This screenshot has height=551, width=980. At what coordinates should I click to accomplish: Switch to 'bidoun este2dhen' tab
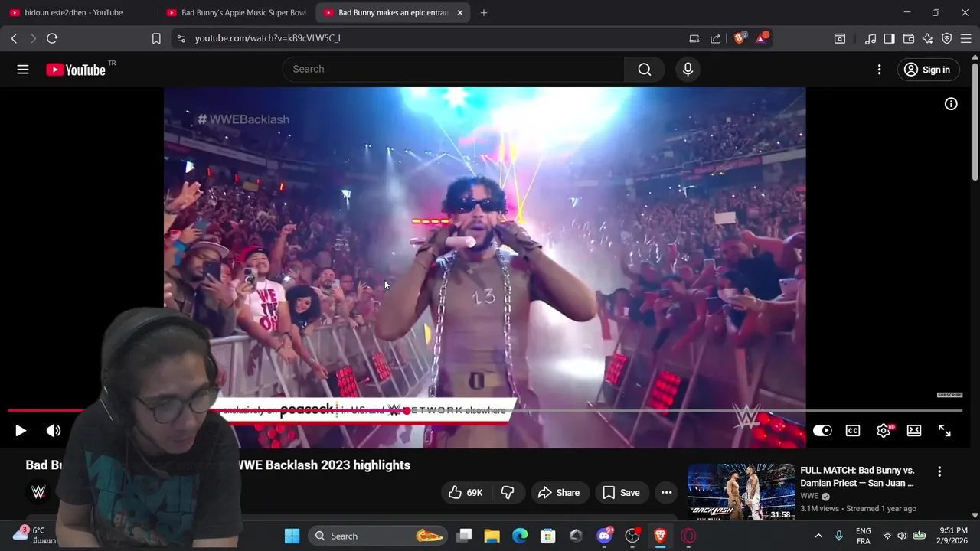pyautogui.click(x=75, y=13)
